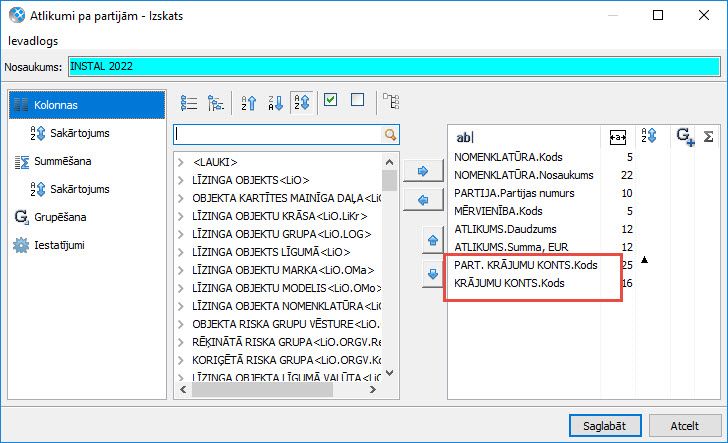Move selected column down
The image size is (728, 443).
[x=433, y=274]
